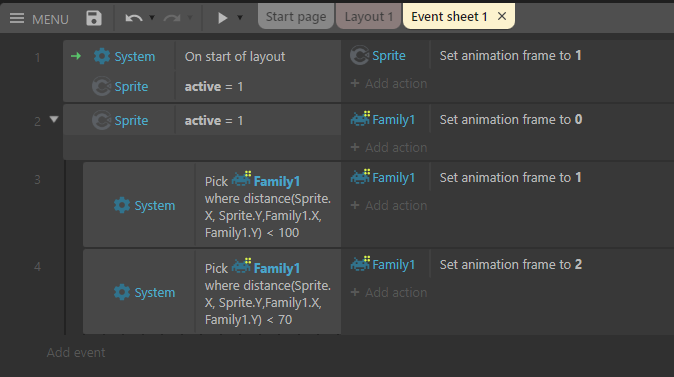
Task: Click Add event at the bottom
Action: click(76, 352)
